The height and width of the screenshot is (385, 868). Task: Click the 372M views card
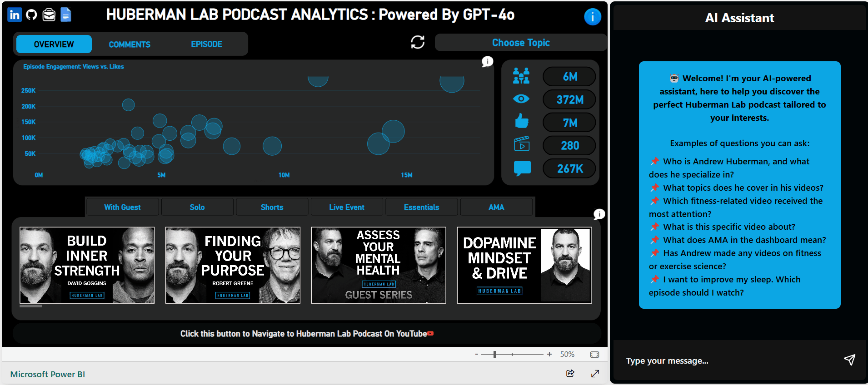569,99
